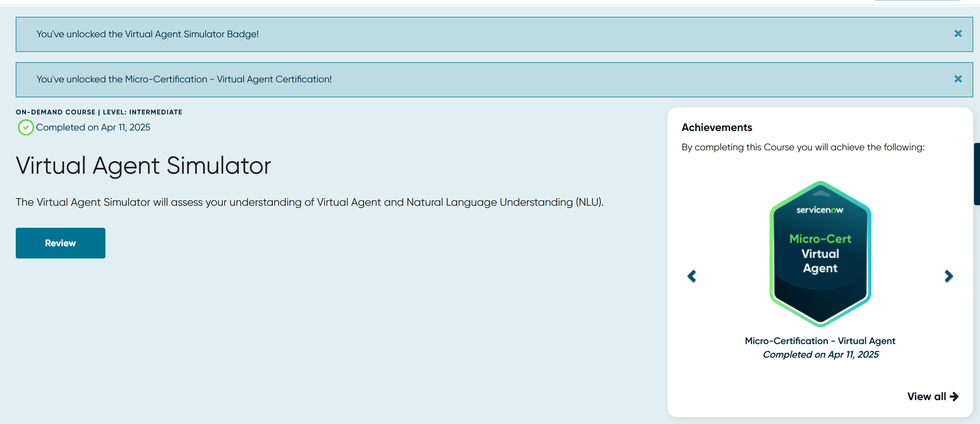980x424 pixels.
Task: Click the Completed on Apr 11 course status
Action: click(x=93, y=127)
